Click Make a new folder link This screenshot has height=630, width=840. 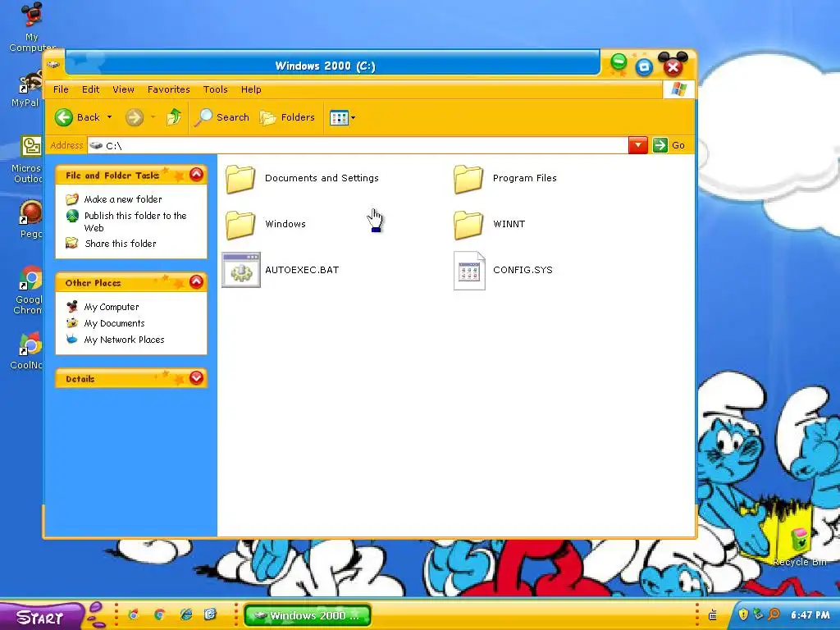(123, 199)
